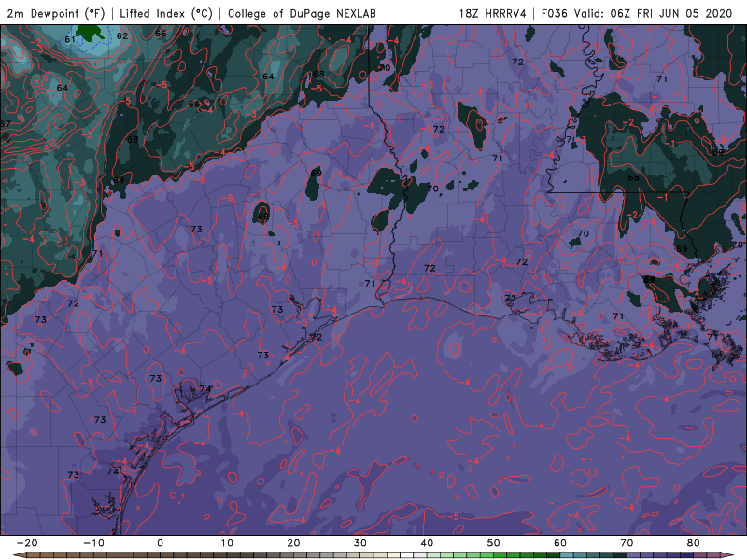Select the 62 dewpoint value on the map

point(122,35)
